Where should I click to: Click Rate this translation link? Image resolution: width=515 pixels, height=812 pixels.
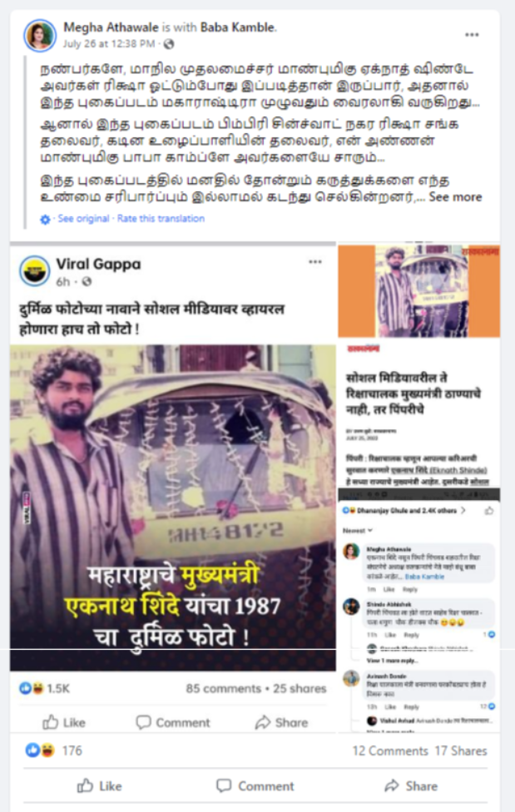pyautogui.click(x=161, y=219)
